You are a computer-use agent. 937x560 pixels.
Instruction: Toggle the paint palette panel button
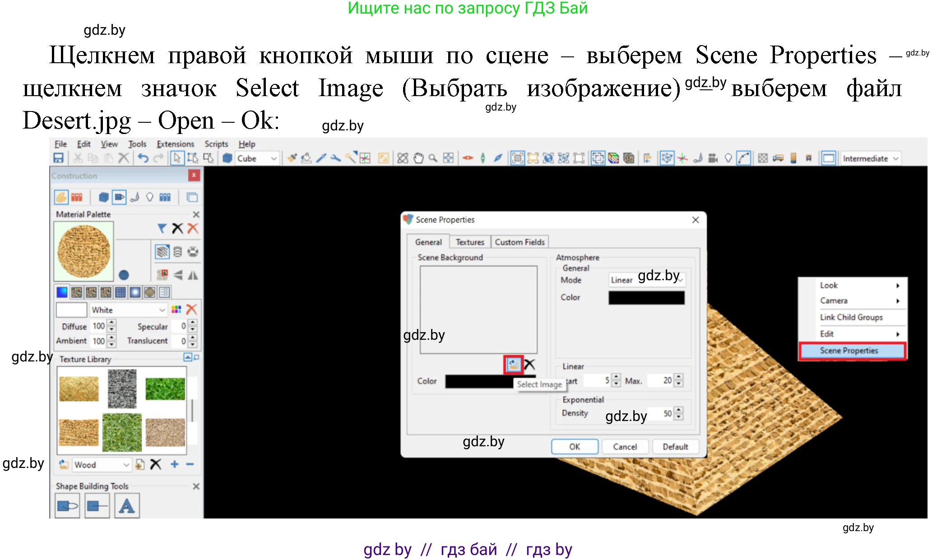pos(61,197)
